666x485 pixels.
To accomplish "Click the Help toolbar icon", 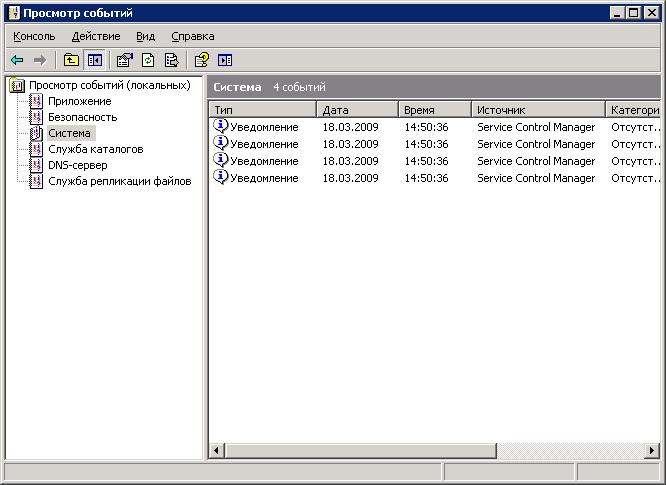I will pos(201,60).
